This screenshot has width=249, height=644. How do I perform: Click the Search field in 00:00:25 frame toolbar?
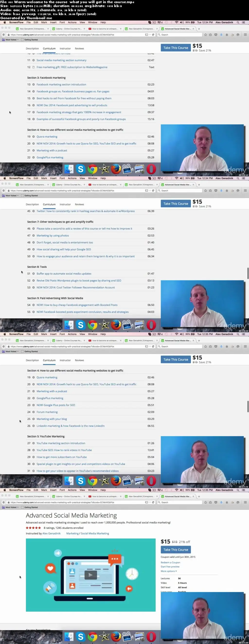(180, 35)
